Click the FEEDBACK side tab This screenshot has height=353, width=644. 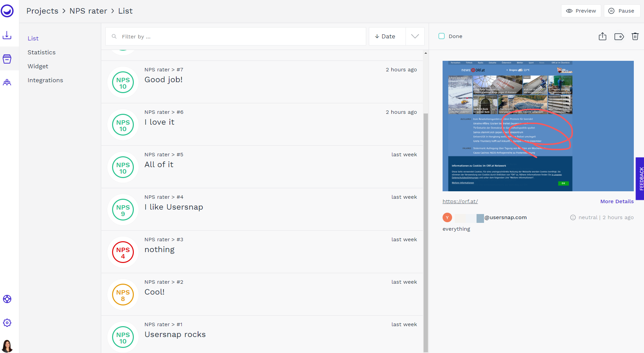point(640,179)
